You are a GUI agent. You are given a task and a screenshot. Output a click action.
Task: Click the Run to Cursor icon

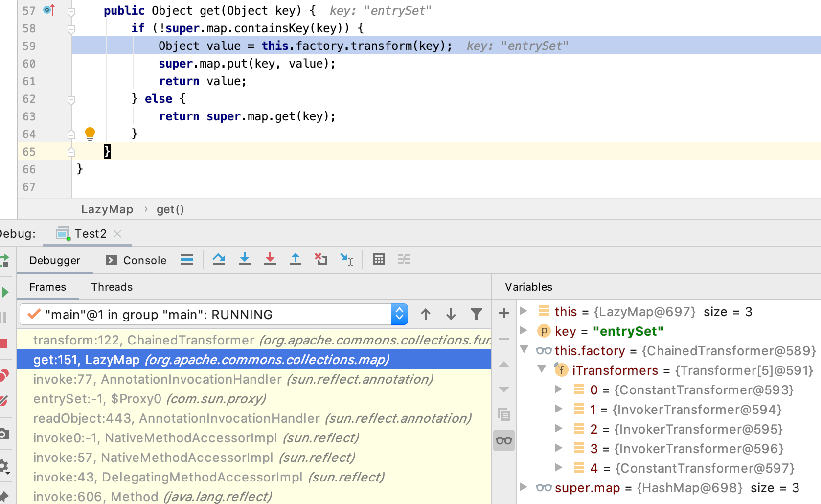point(347,259)
